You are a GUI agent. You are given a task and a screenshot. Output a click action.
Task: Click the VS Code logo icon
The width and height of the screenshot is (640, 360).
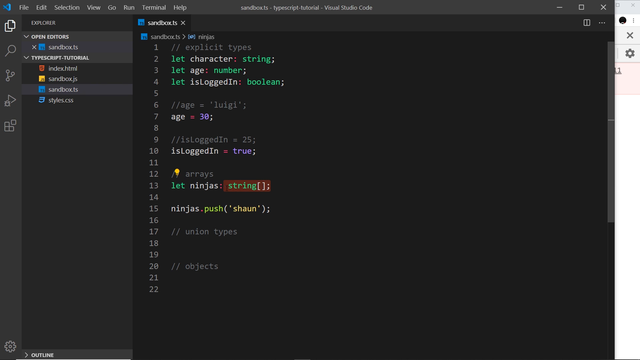click(7, 7)
